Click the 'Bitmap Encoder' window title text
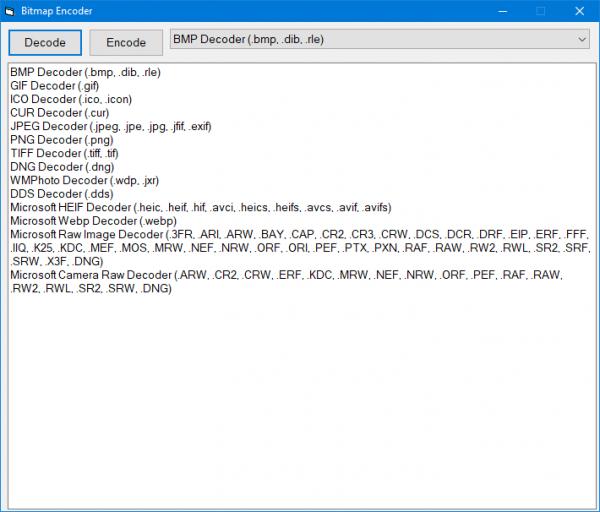The image size is (600, 512). [x=57, y=11]
